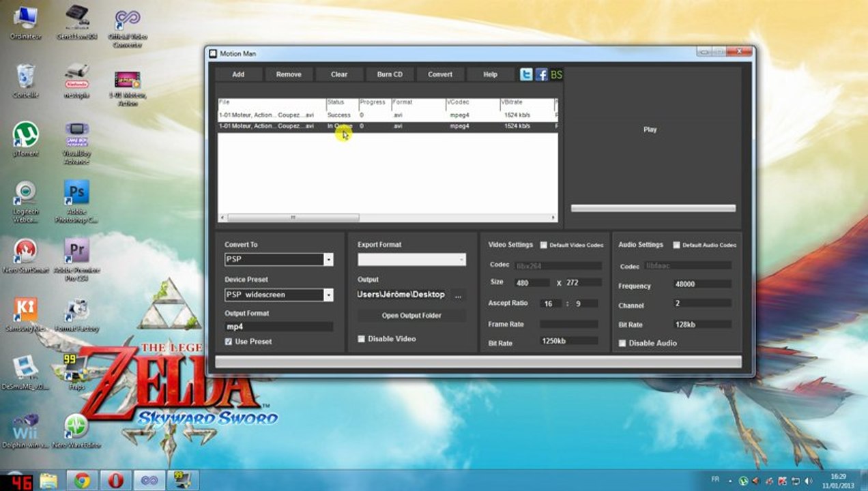
Task: Click the VCodec column header
Action: tap(473, 102)
